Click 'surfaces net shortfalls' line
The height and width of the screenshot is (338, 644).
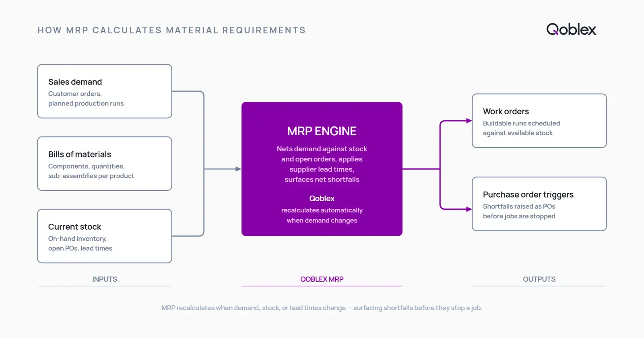pos(322,179)
